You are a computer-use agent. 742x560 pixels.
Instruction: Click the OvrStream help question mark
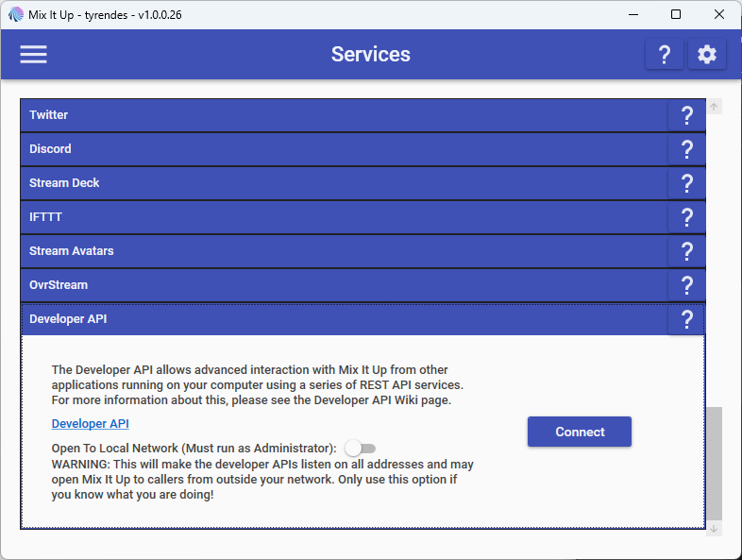point(686,285)
